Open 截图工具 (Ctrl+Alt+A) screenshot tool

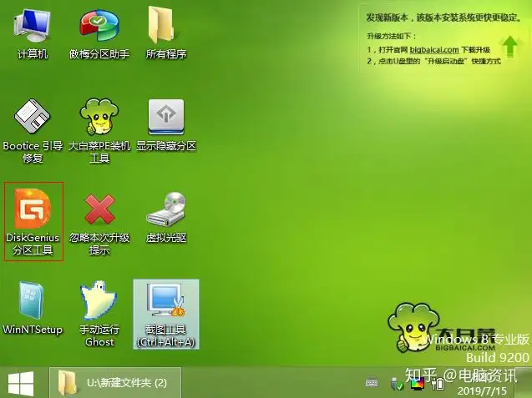(166, 314)
